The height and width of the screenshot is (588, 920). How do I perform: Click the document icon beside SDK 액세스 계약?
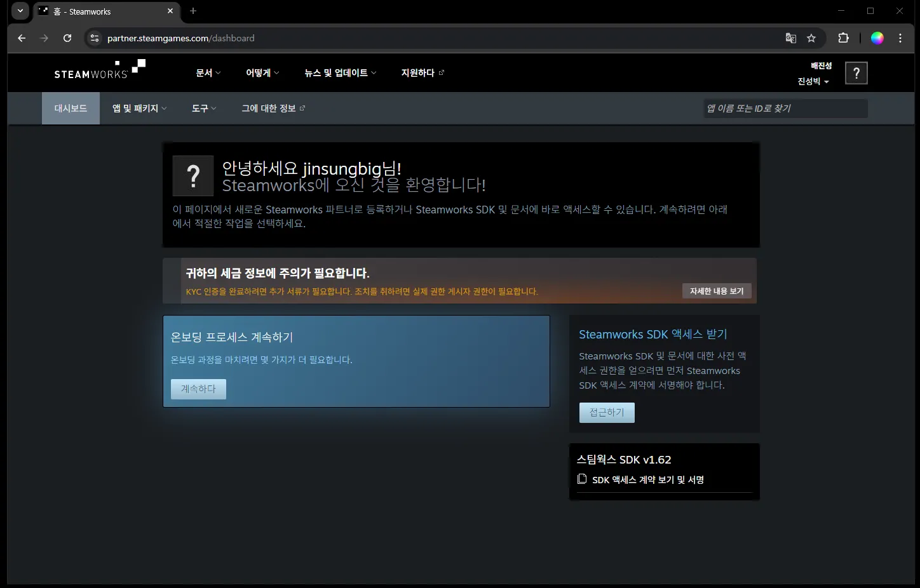coord(582,479)
